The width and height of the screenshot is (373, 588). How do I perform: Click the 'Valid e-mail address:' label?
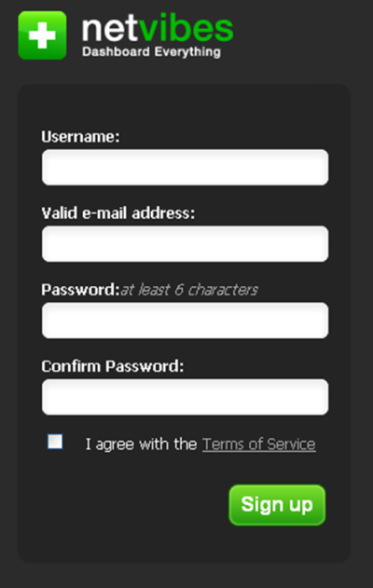click(x=118, y=213)
